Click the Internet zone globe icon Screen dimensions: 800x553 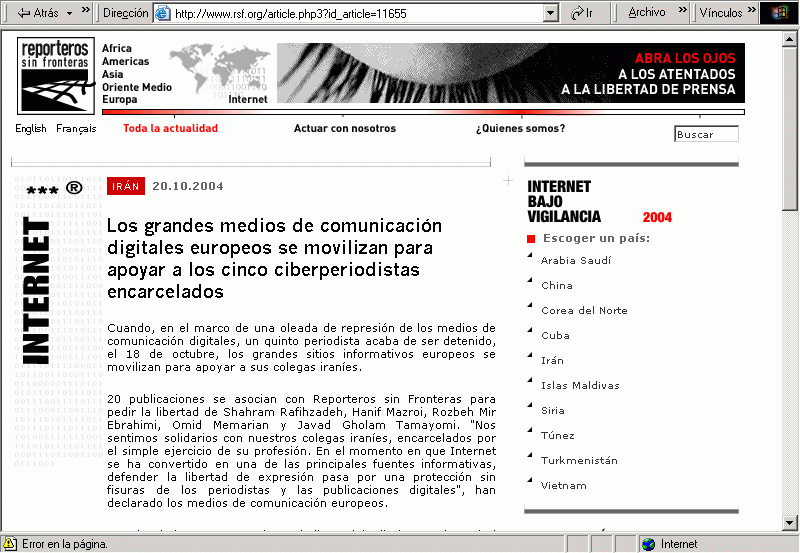point(648,544)
